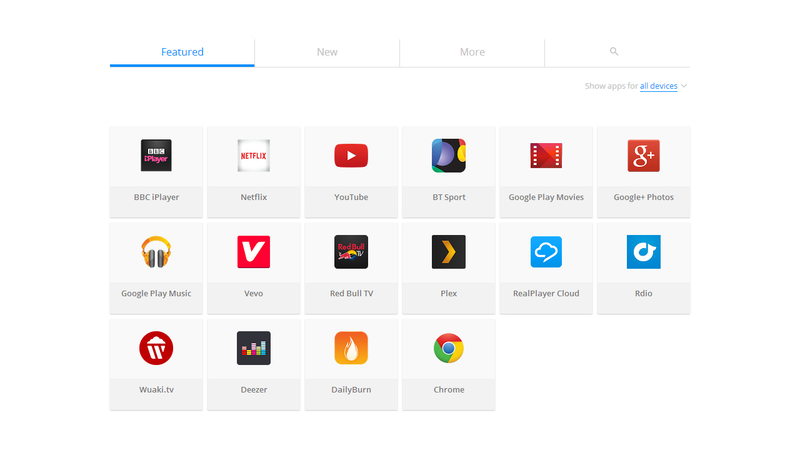Click the BT Sport label
Screen dimensions: 800x450
[448, 197]
